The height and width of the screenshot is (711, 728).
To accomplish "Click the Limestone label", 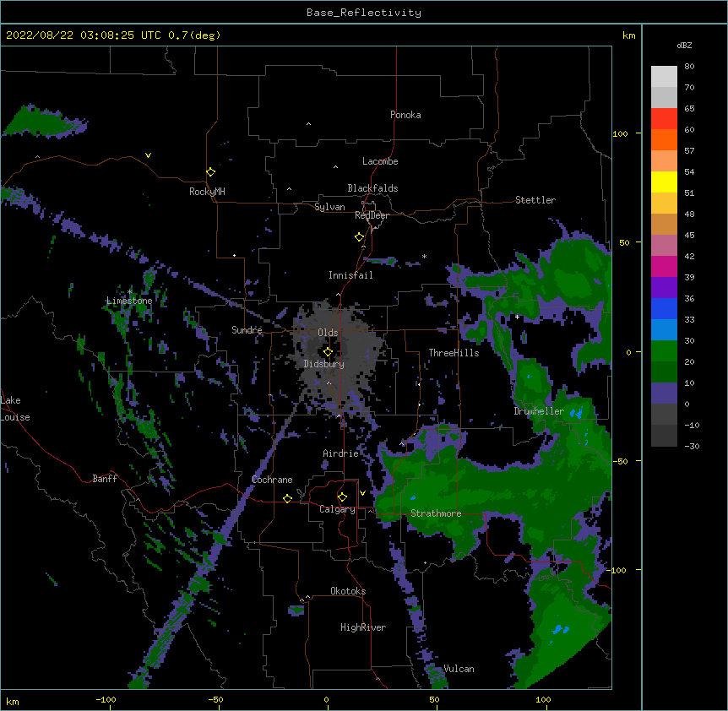I will tap(129, 301).
